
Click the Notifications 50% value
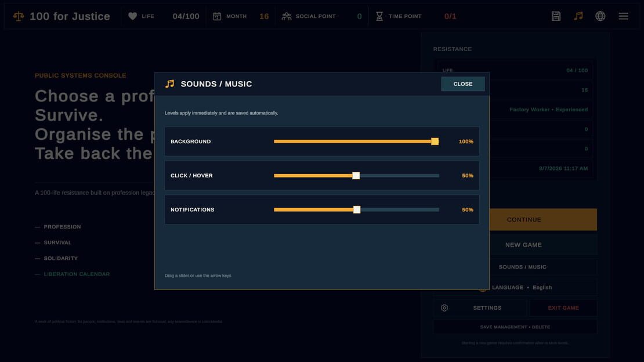[x=468, y=209]
